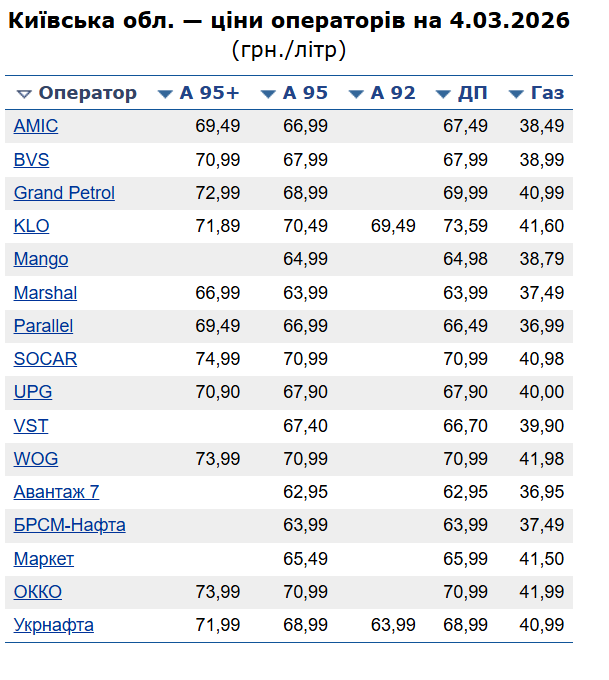Screen dimensions: 609x680
Task: Sort prices using the ДП arrow
Action: click(443, 94)
